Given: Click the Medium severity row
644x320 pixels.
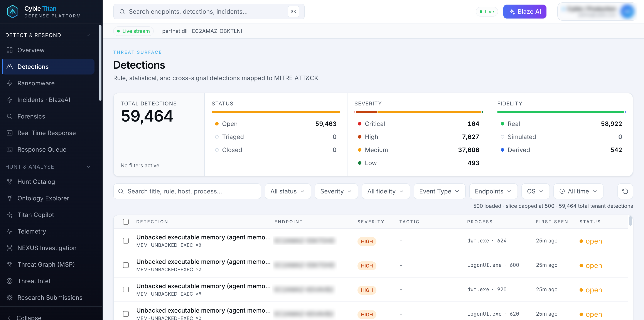Looking at the screenshot, I should [x=418, y=150].
